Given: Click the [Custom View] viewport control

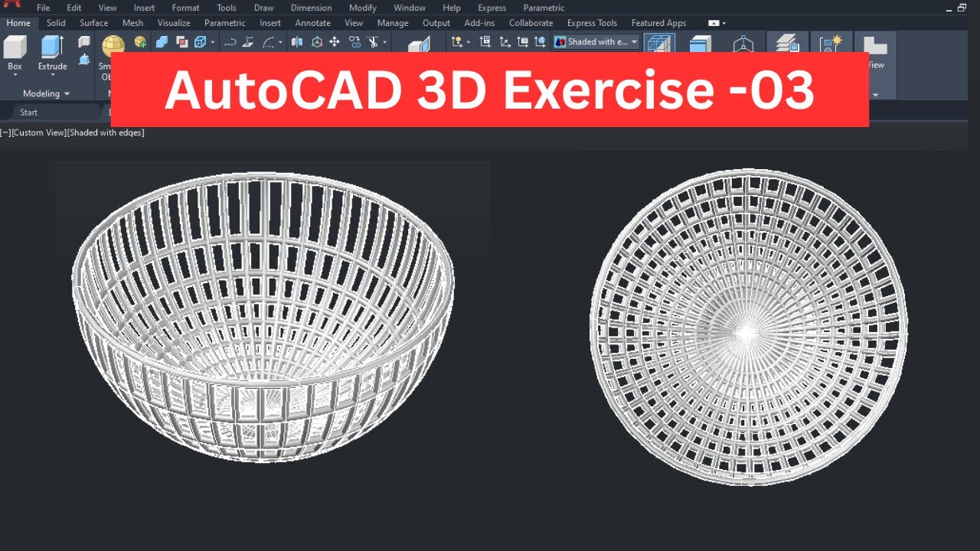Looking at the screenshot, I should click(38, 132).
